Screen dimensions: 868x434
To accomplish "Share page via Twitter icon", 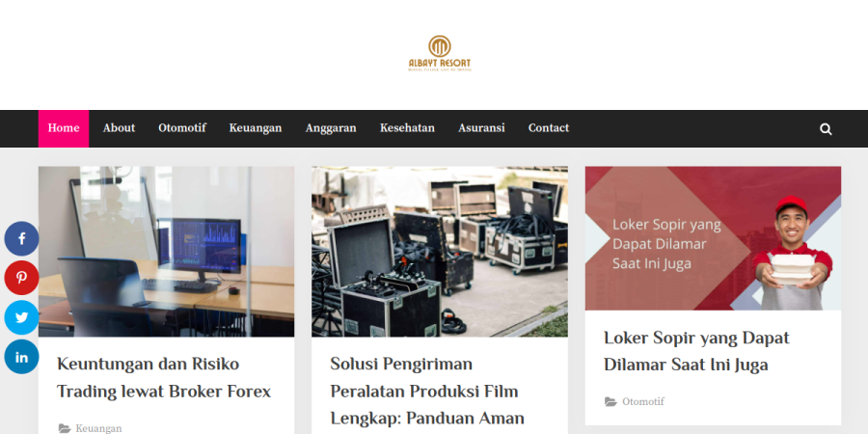I will 21,317.
